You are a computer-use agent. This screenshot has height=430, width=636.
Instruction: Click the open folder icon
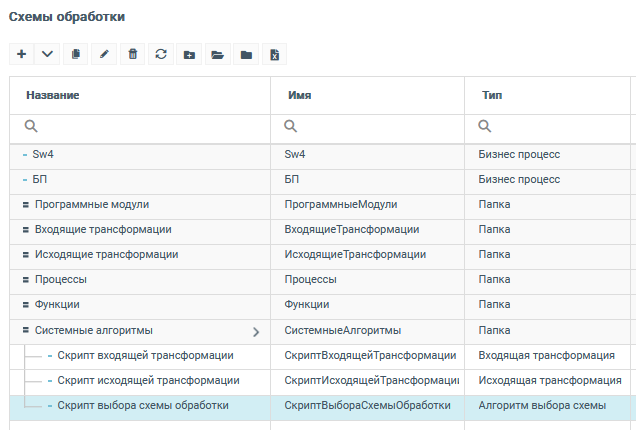[217, 54]
